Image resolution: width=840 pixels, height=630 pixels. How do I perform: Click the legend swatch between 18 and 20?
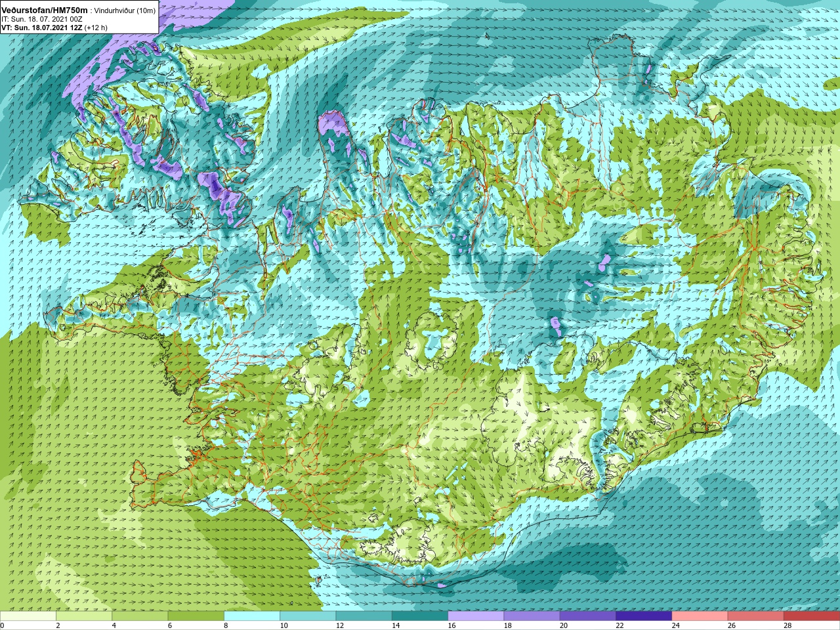532,616
